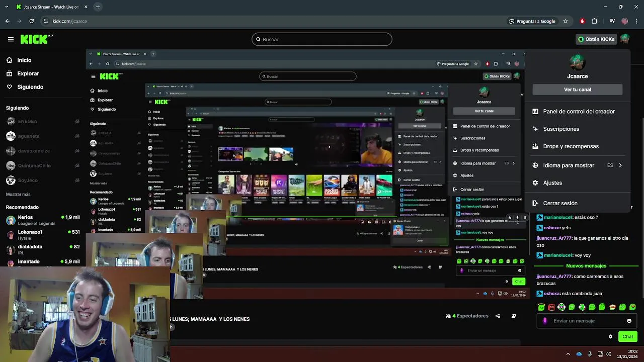The width and height of the screenshot is (644, 362).
Task: Open the taskbar volume icon
Action: tap(609, 354)
